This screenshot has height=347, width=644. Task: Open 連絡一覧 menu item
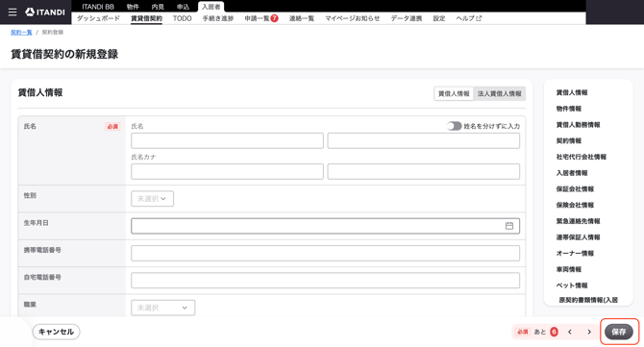302,18
